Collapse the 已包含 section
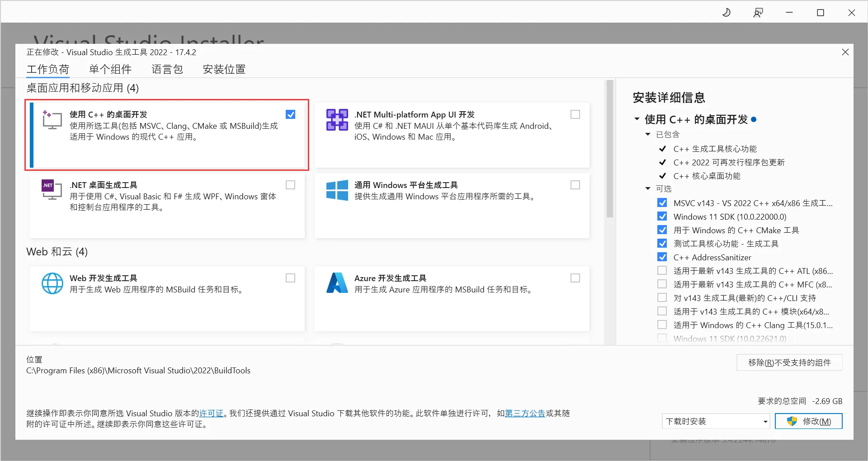 tap(648, 134)
